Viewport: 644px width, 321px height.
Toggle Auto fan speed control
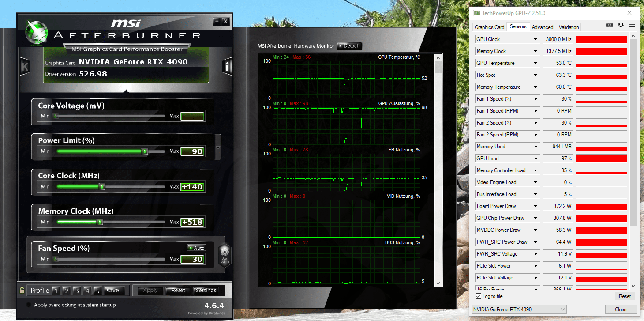click(196, 248)
